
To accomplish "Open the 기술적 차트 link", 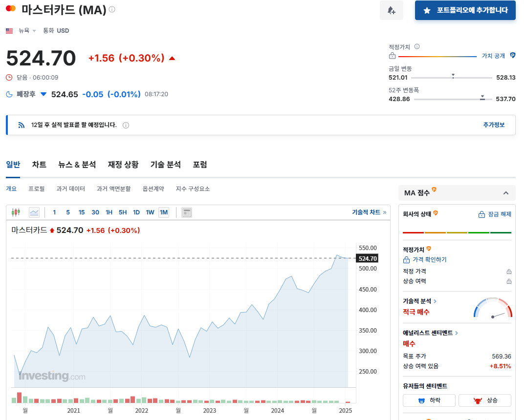I will [369, 212].
